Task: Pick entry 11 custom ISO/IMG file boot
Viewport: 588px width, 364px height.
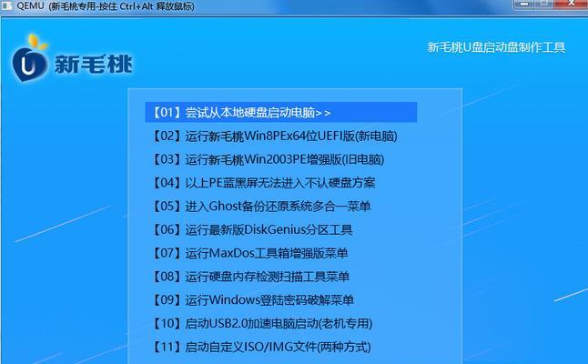Action: pyautogui.click(x=261, y=347)
